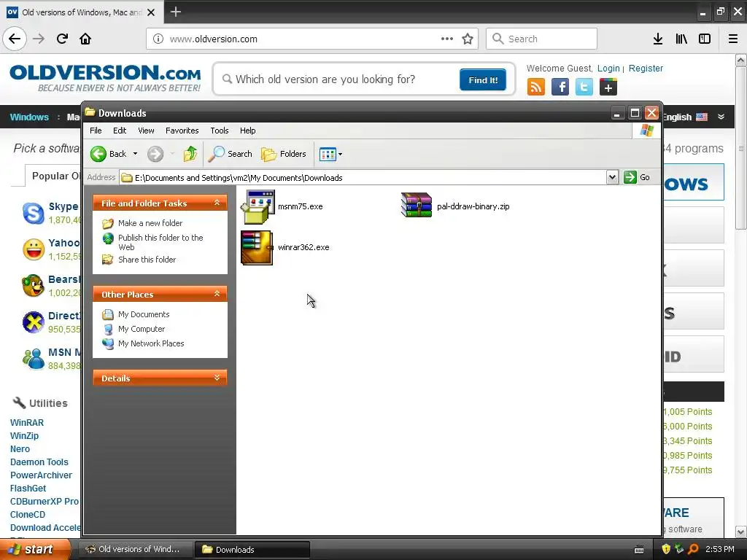
Task: Click the Explorer Forward arrow button
Action: tap(155, 154)
